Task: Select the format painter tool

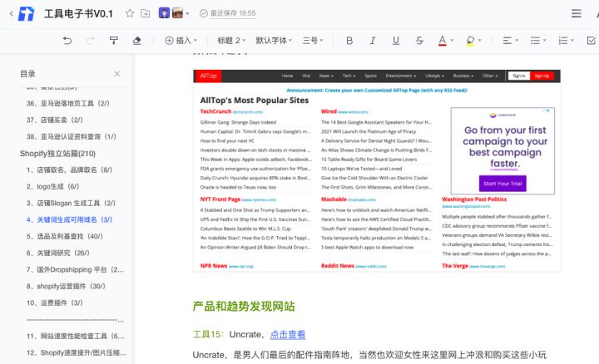Action: click(114, 40)
